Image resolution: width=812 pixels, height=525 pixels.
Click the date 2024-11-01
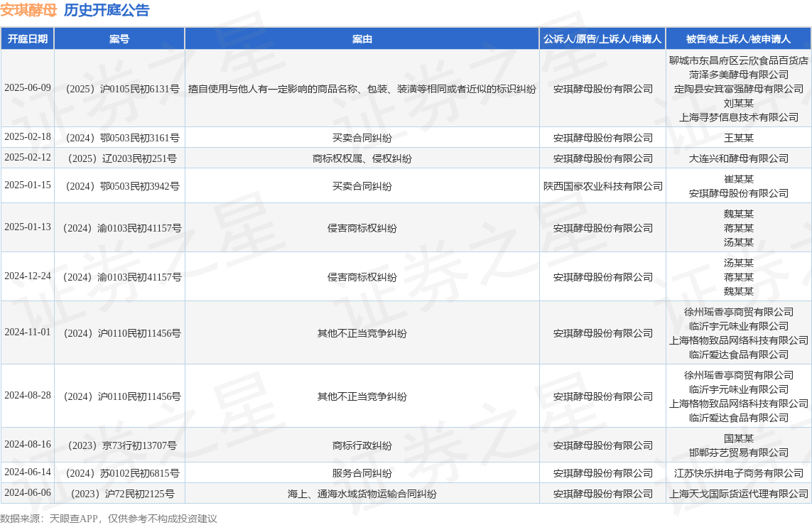pyautogui.click(x=28, y=332)
